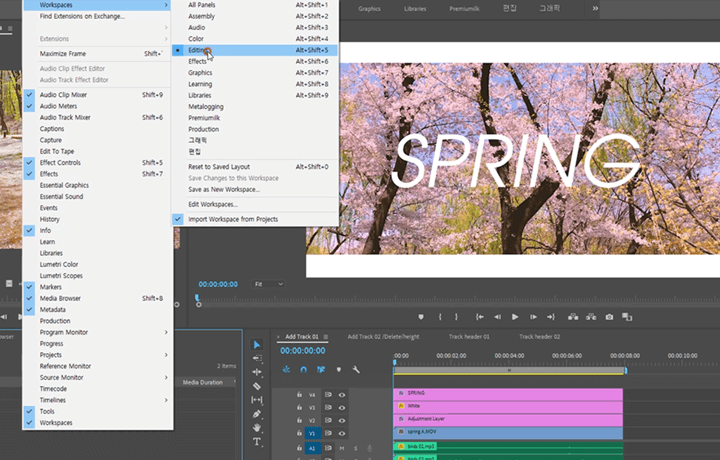
Task: Select the Selection tool arrow
Action: [x=257, y=345]
